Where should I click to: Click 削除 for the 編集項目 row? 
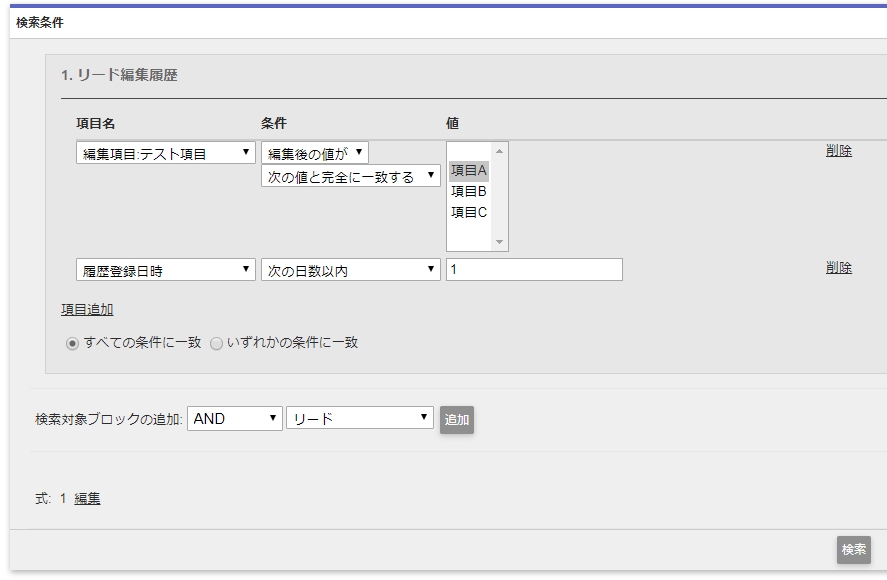click(839, 151)
